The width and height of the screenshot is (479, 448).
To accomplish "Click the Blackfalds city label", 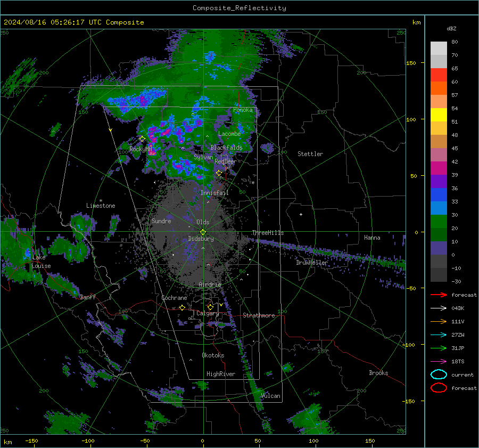I will click(x=226, y=148).
